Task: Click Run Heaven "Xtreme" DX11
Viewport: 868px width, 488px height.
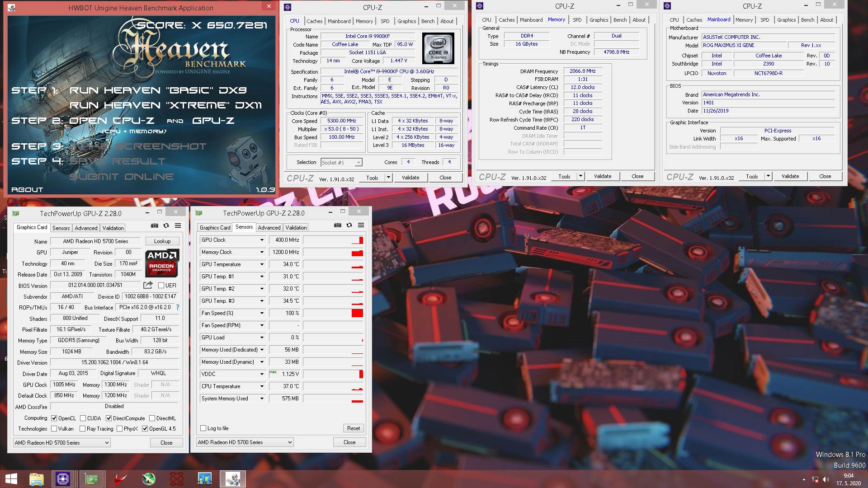Action: [165, 105]
